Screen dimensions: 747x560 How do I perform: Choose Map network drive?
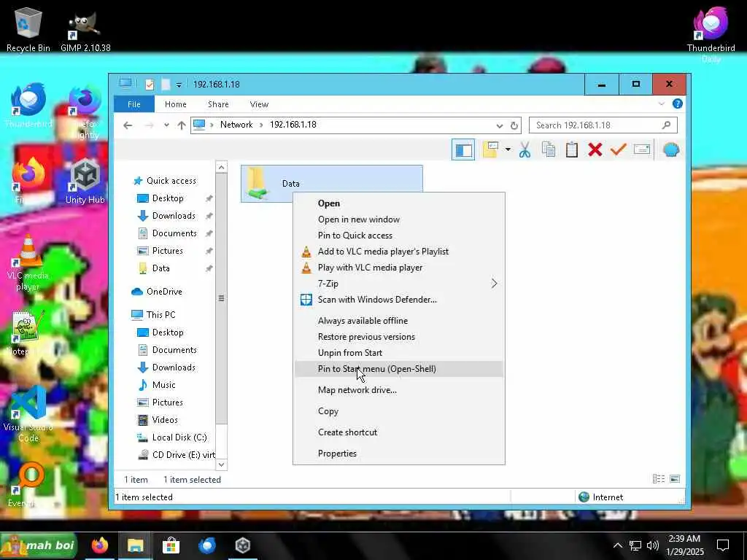click(399, 390)
